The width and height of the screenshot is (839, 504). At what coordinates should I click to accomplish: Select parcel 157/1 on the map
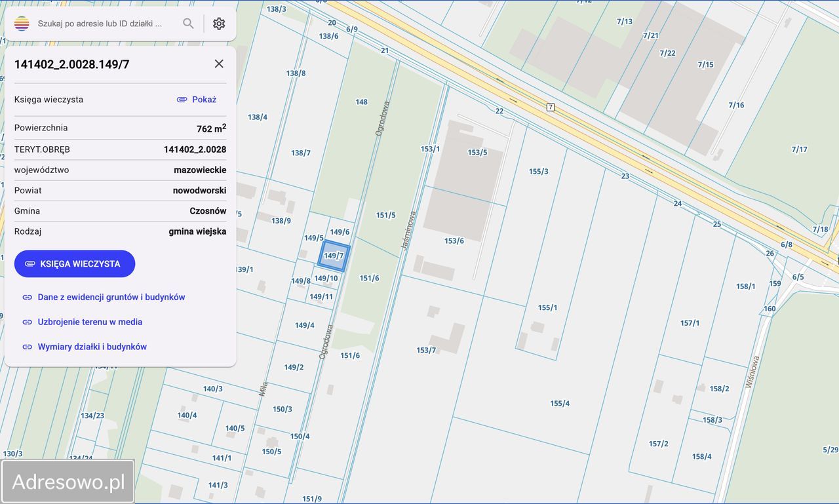tap(690, 323)
